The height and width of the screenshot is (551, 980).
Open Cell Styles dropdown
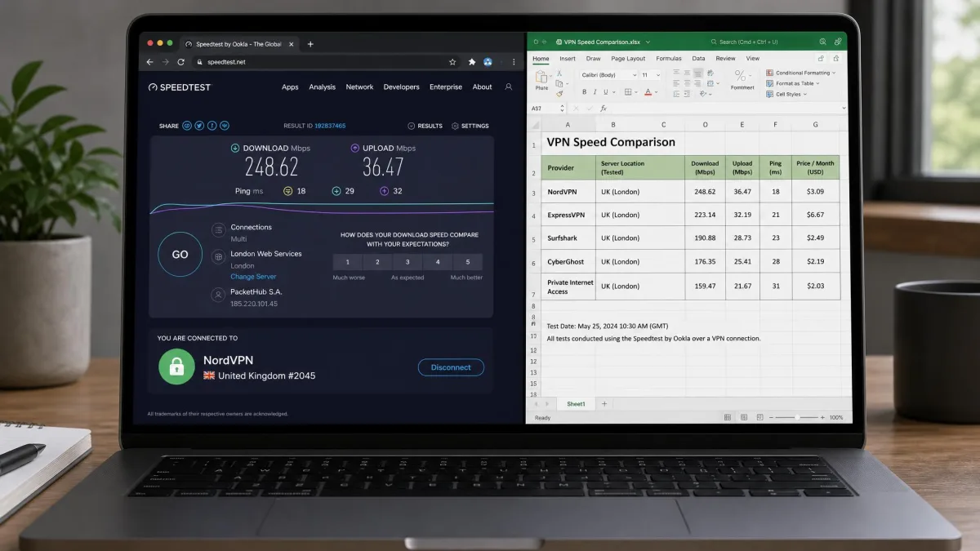pyautogui.click(x=786, y=94)
